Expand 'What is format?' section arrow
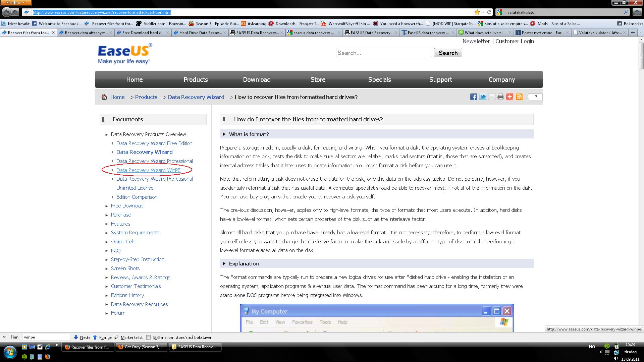The width and height of the screenshot is (644, 362). [224, 134]
